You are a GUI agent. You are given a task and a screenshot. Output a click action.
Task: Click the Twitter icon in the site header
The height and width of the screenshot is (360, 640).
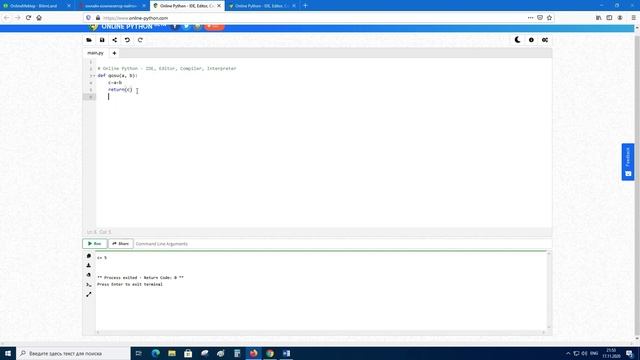[x=186, y=27]
